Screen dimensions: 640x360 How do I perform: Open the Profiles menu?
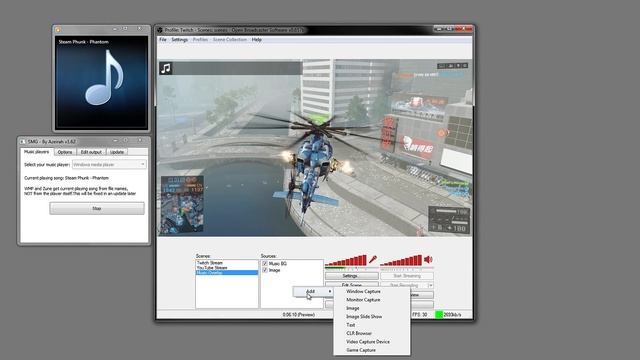200,40
